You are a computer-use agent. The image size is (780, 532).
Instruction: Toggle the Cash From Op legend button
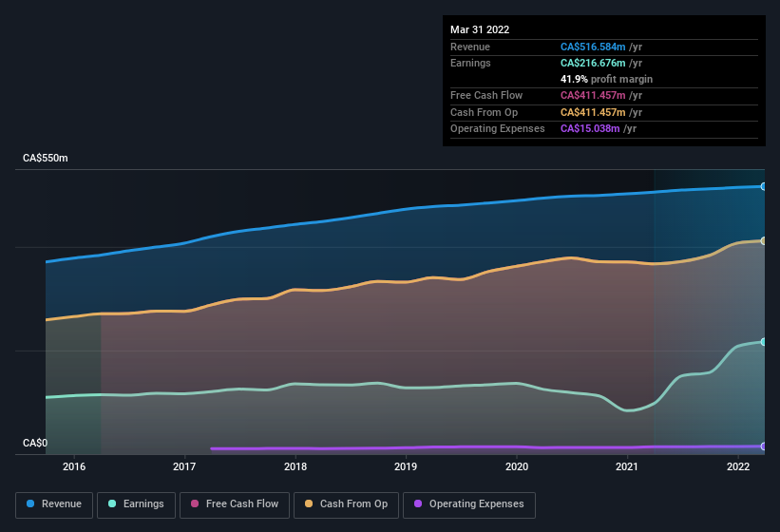[x=346, y=504]
